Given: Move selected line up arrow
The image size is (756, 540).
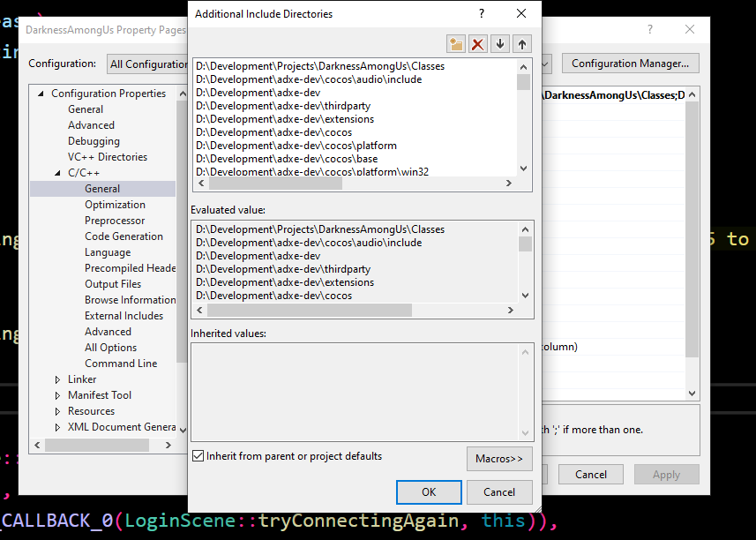Looking at the screenshot, I should 522,44.
